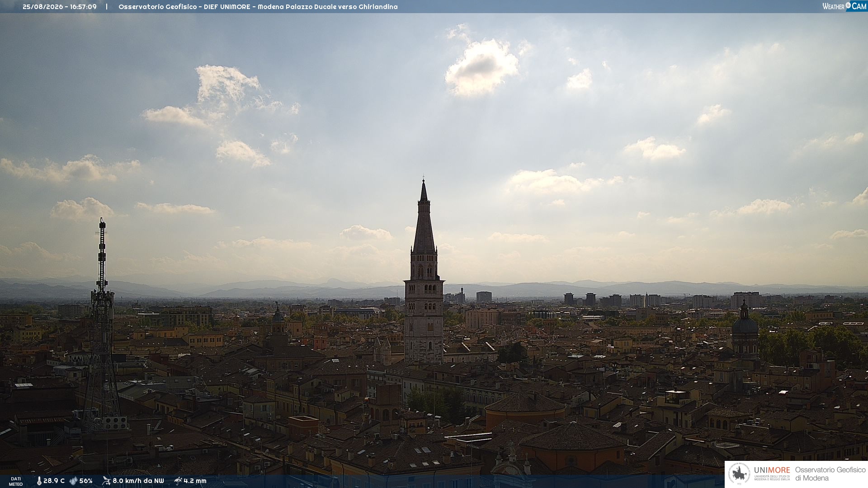
Task: Click the Ghirlandina tower spire
Action: pyautogui.click(x=424, y=217)
